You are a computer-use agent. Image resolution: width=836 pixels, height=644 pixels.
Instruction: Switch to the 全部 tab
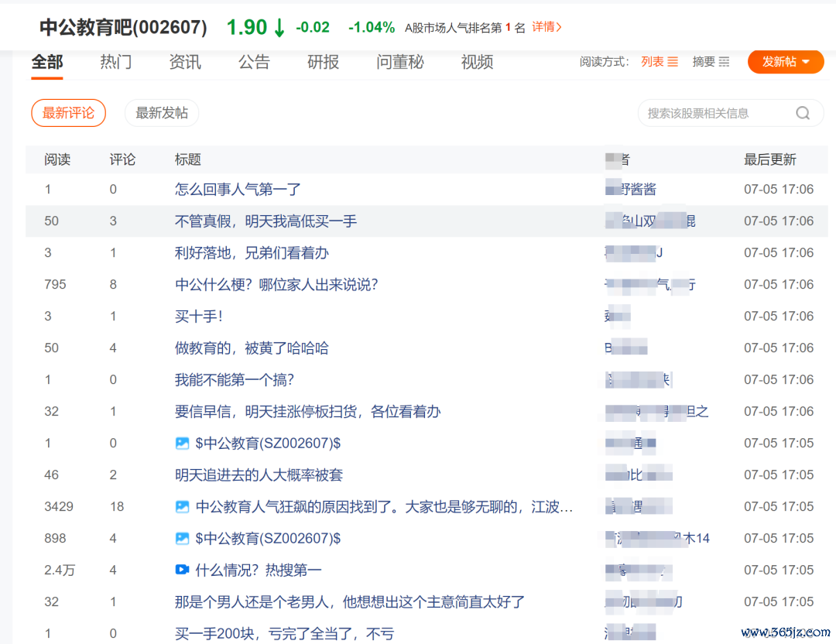pyautogui.click(x=47, y=62)
